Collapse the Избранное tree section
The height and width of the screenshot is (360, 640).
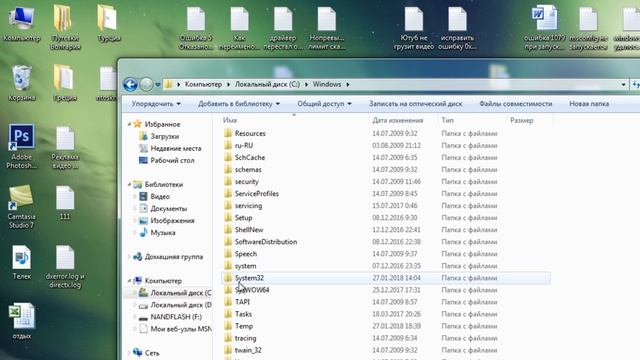click(x=129, y=124)
